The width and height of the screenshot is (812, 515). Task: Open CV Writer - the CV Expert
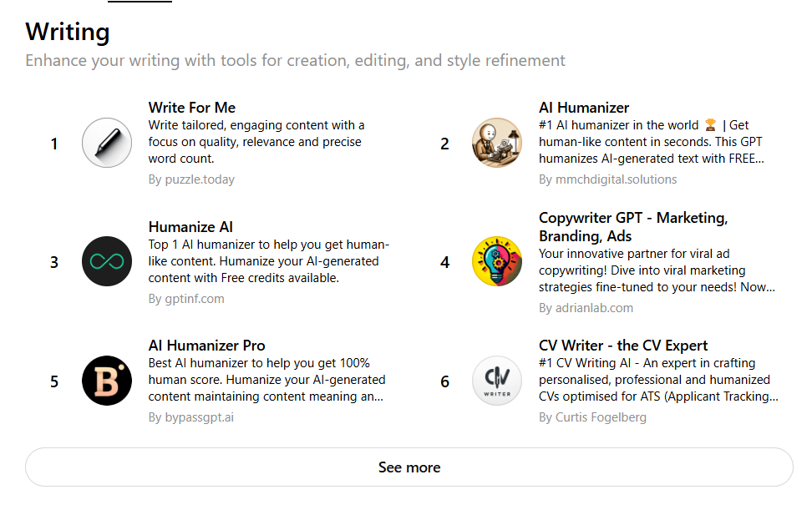coord(623,346)
